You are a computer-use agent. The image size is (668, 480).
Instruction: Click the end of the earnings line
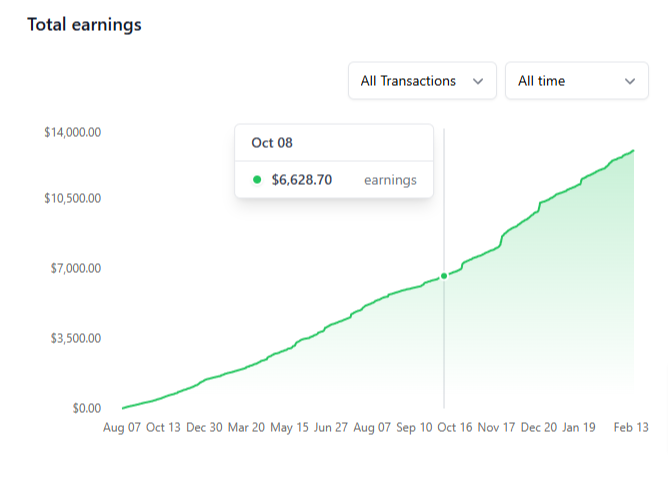(x=634, y=151)
